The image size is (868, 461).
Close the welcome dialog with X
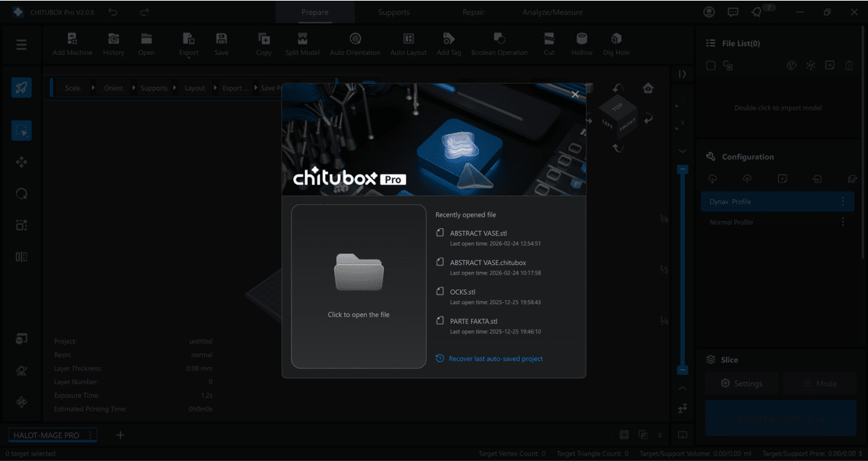[575, 95]
